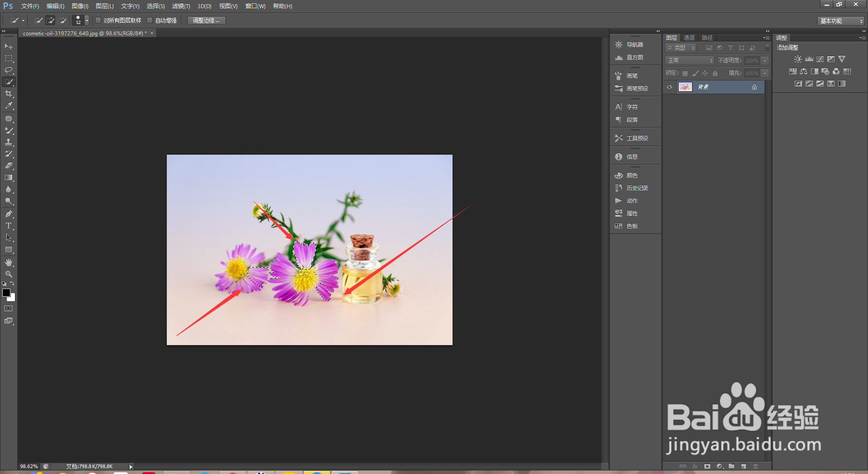Select the Crop tool
Viewport: 868px width, 474px height.
pos(9,94)
